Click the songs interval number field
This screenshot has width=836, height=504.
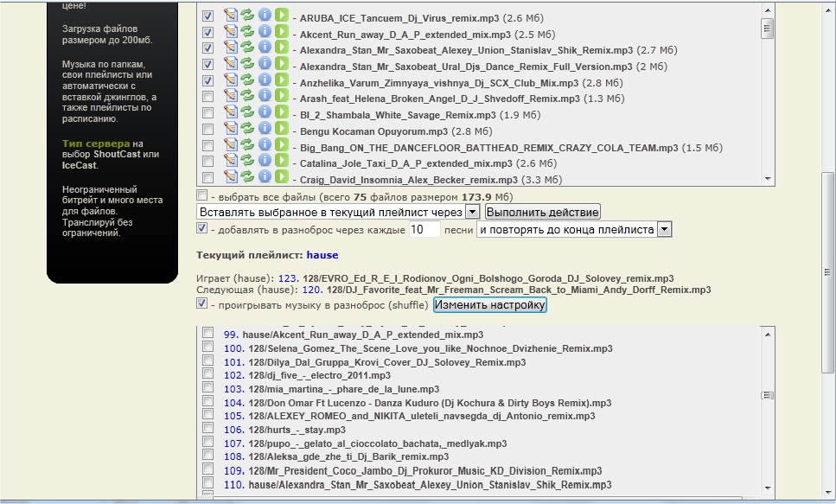tap(424, 230)
